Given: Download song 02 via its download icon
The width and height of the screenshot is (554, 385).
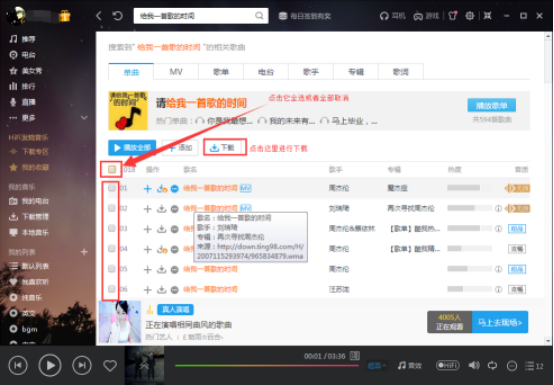Looking at the screenshot, I should 161,209.
